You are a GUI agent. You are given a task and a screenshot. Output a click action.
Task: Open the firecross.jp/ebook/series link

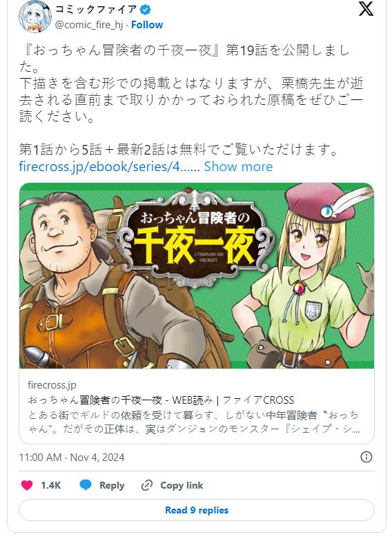[109, 166]
